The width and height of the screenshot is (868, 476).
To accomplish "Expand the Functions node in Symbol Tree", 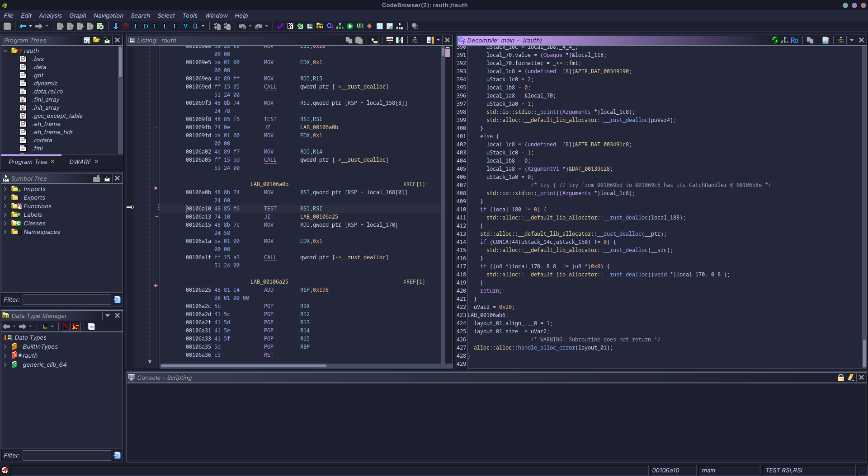I will point(5,206).
